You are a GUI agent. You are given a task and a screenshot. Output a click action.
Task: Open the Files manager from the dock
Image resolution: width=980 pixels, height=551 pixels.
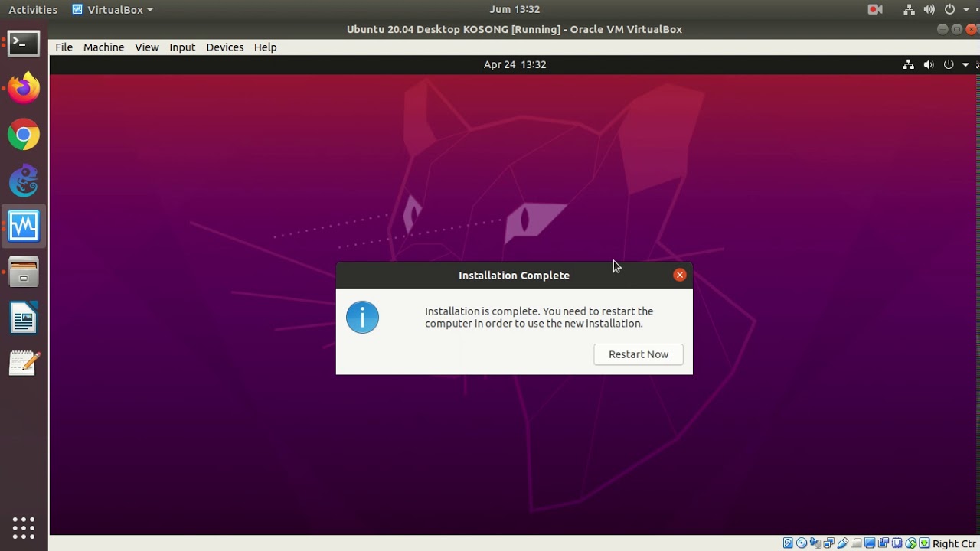24,272
